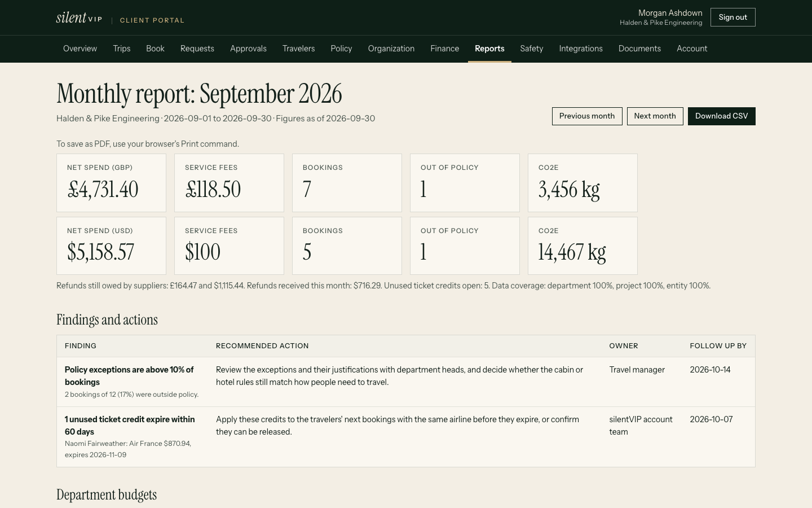
Task: Select the service fees value £118.50
Action: [213, 190]
